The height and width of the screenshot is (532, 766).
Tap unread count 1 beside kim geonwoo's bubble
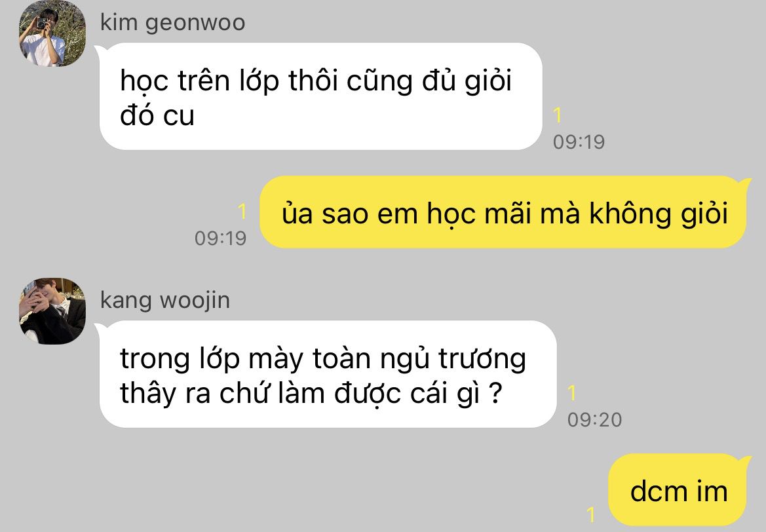click(x=558, y=115)
